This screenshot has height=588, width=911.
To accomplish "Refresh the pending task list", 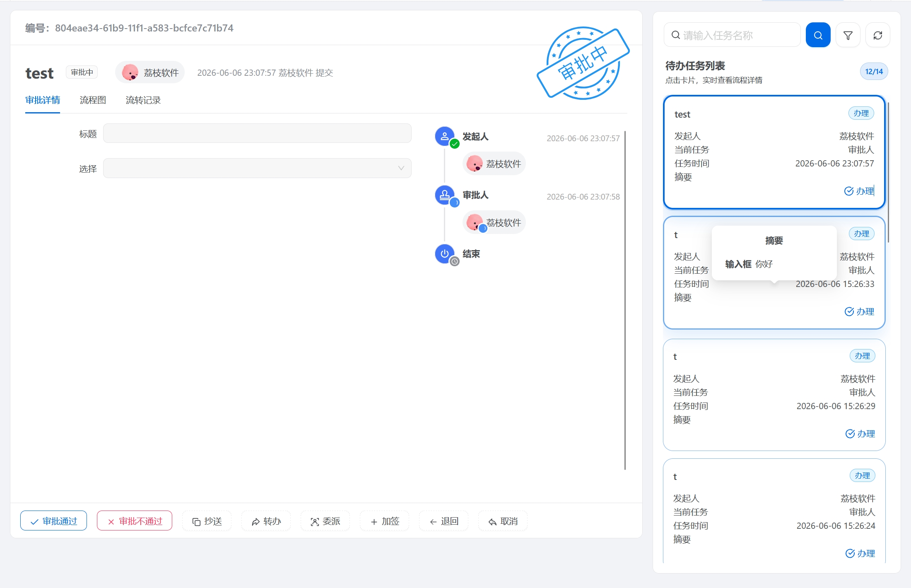I will 877,35.
